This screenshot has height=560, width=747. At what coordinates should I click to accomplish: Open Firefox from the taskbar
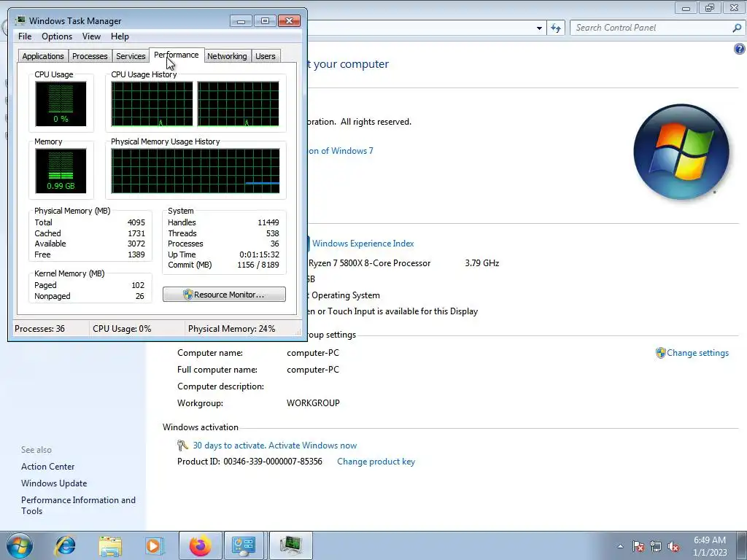tap(200, 545)
